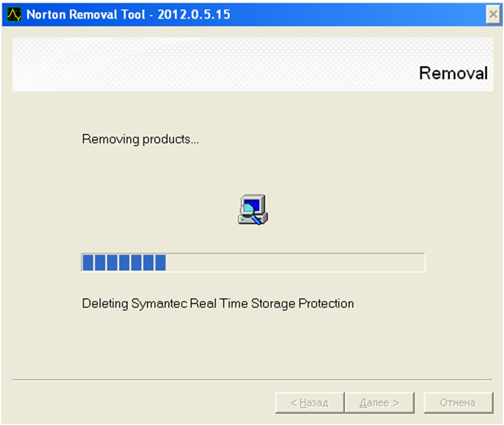The height and width of the screenshot is (425, 504).
Task: Click the Norton title bar icon
Action: 14,14
